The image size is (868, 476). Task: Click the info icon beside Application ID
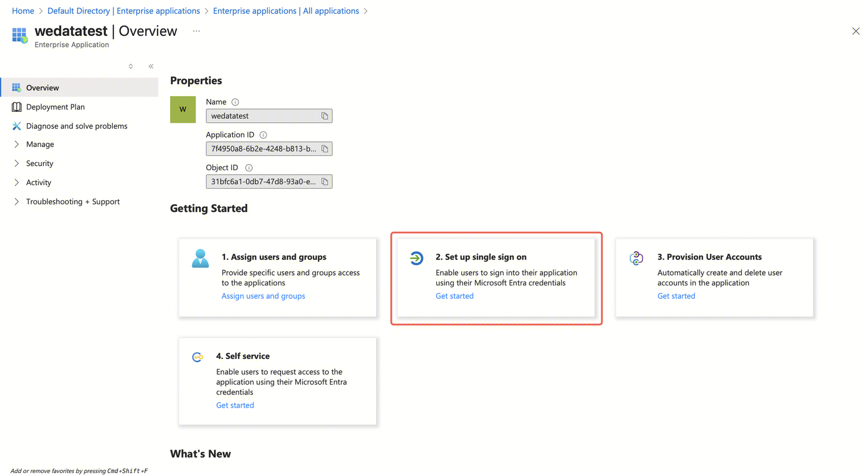point(263,135)
